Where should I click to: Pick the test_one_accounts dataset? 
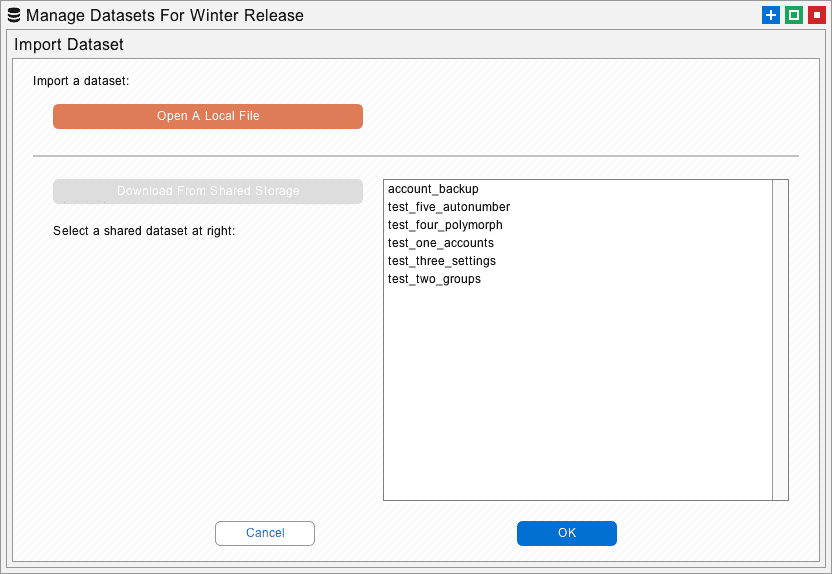pyautogui.click(x=578, y=243)
